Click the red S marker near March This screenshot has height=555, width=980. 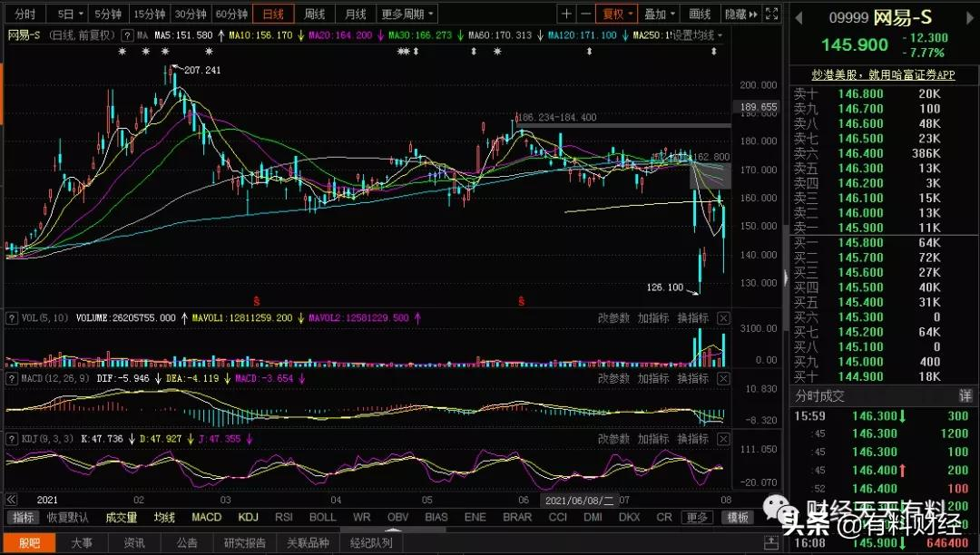pyautogui.click(x=256, y=302)
